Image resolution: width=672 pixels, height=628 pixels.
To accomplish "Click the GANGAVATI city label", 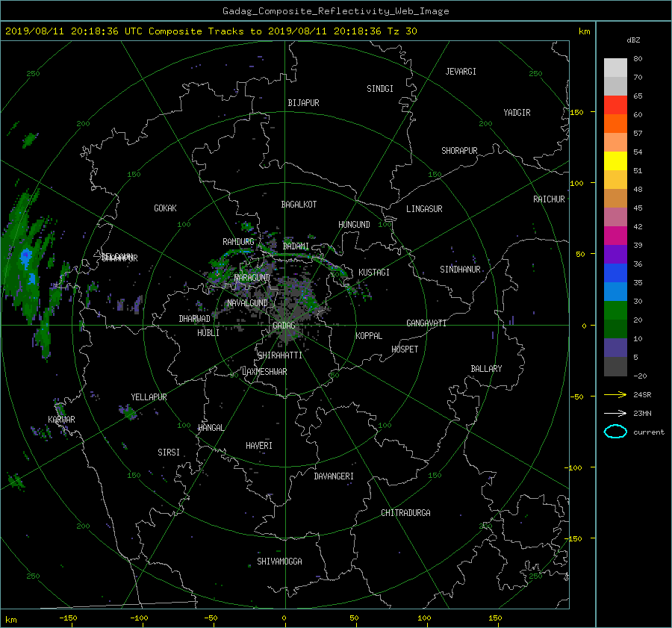I will [x=426, y=323].
